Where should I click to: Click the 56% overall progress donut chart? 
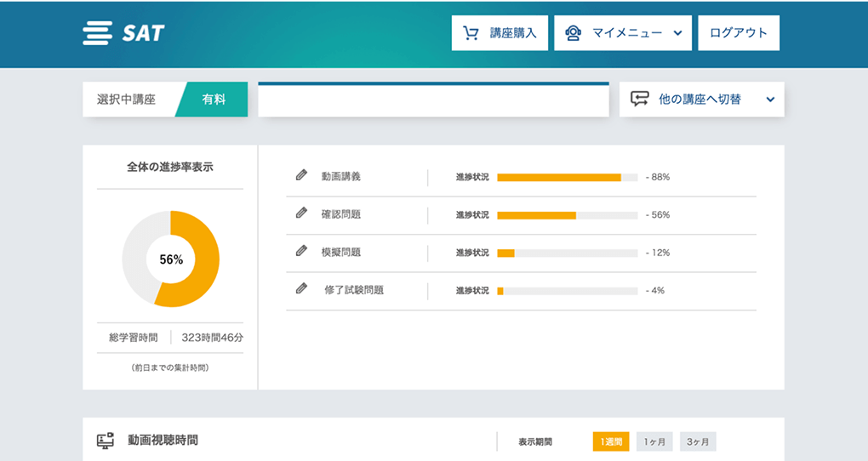click(x=170, y=259)
